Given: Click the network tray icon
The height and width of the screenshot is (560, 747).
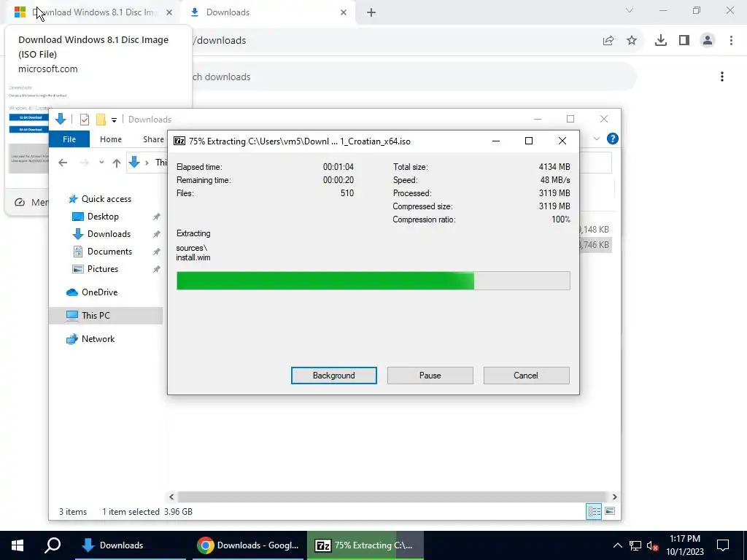Looking at the screenshot, I should point(635,545).
